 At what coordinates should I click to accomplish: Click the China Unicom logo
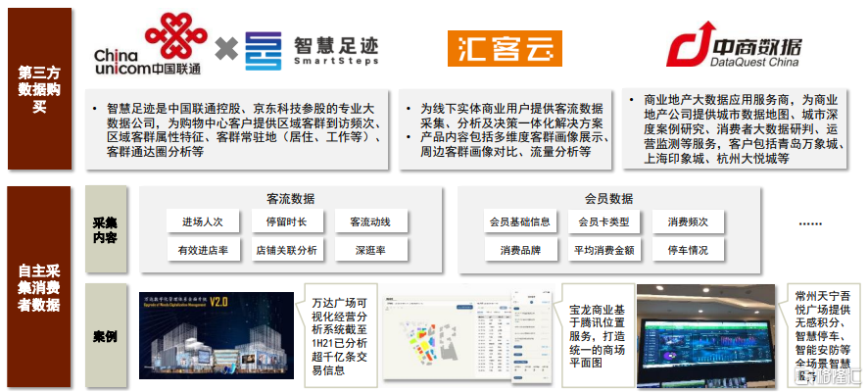pos(151,44)
